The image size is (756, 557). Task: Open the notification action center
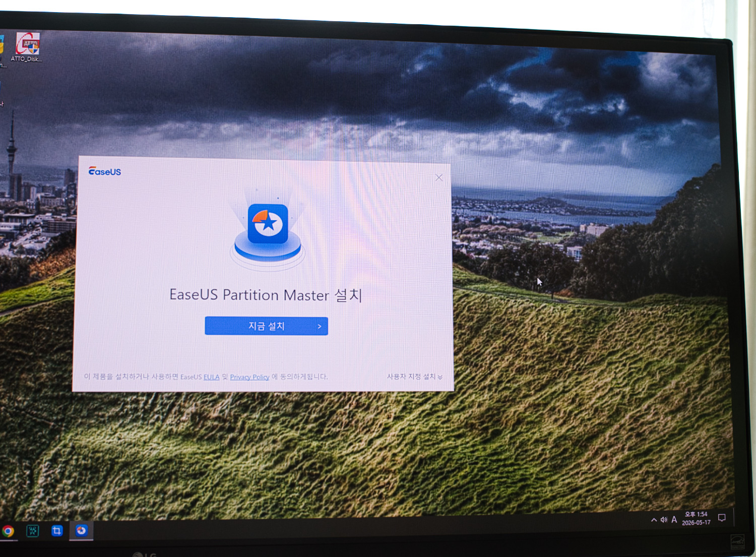pos(722,518)
